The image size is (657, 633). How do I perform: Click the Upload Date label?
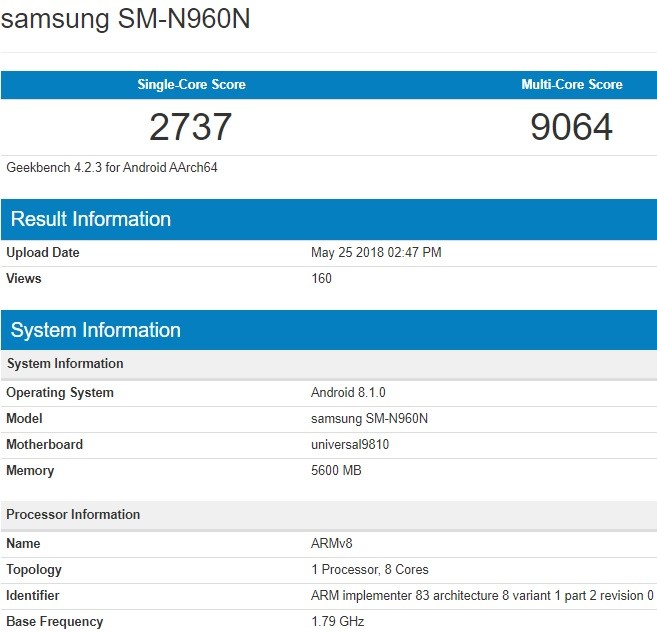point(43,253)
